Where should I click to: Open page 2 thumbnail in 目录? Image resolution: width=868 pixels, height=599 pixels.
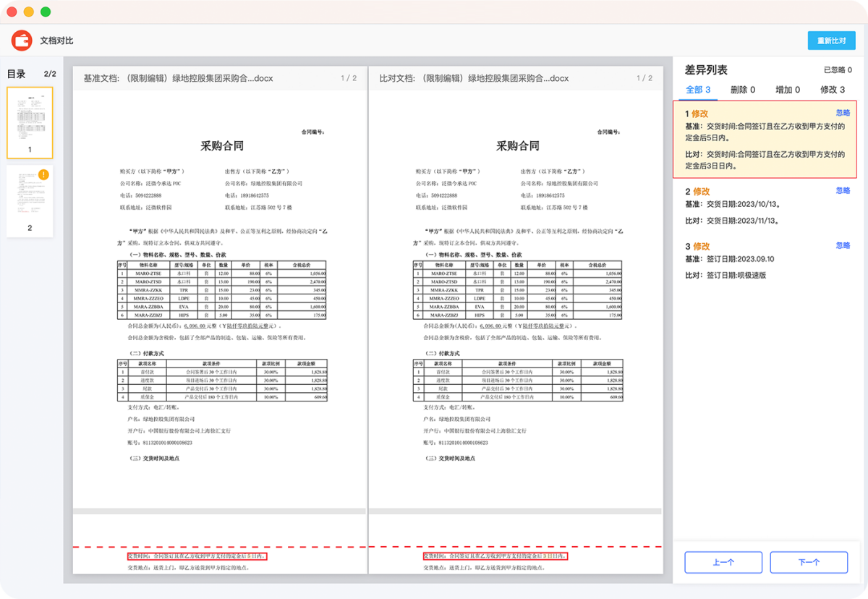click(30, 200)
